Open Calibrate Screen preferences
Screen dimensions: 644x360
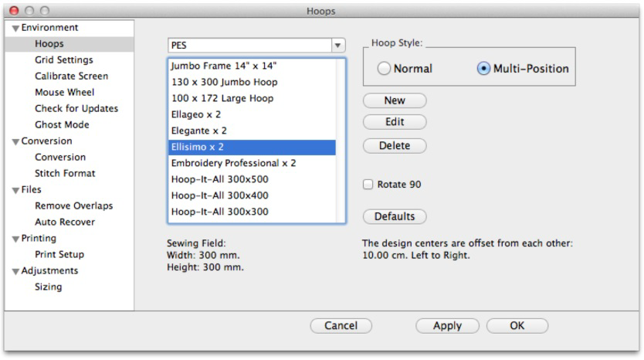pos(72,76)
